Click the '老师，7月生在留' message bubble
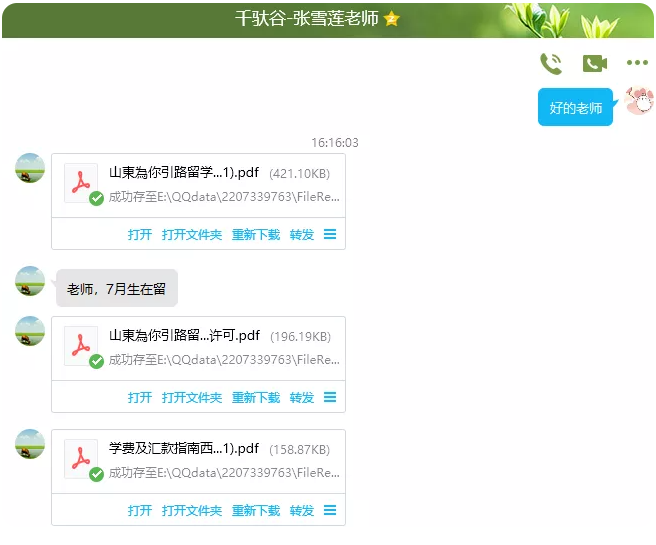 click(x=117, y=288)
